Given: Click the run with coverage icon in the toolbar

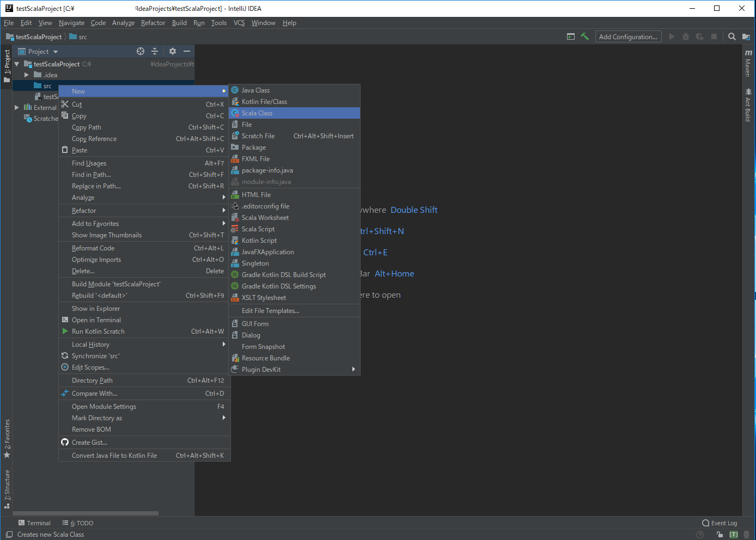Looking at the screenshot, I should click(x=700, y=36).
